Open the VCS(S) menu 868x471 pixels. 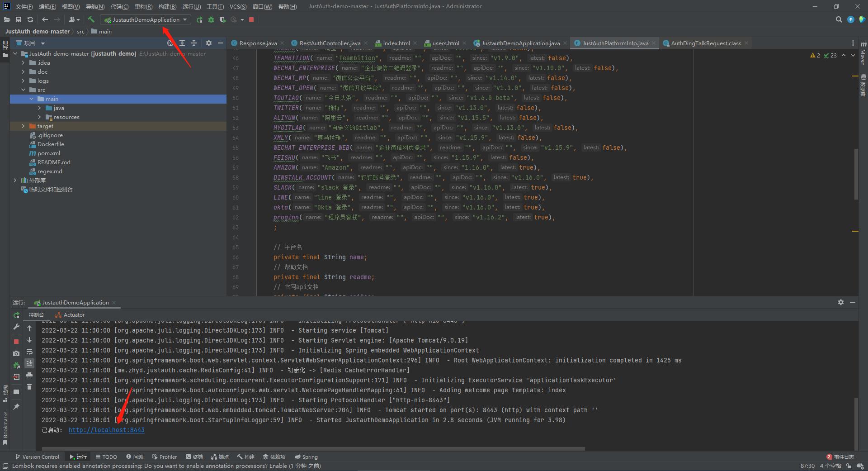click(238, 6)
